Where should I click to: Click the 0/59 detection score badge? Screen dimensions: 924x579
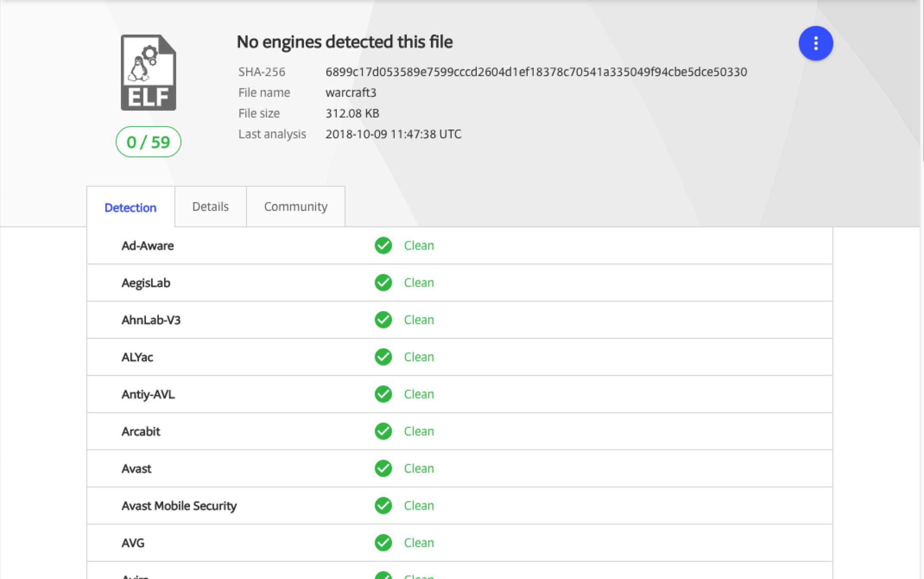[148, 142]
